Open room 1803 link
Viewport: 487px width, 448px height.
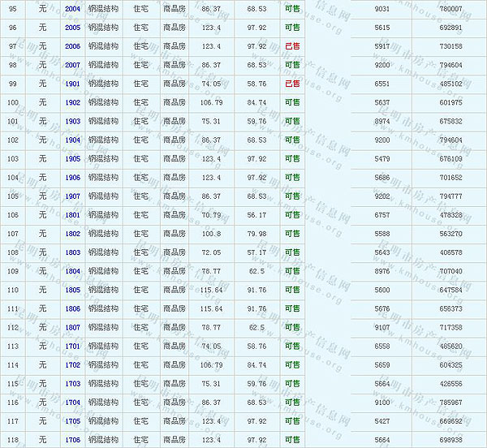point(72,252)
